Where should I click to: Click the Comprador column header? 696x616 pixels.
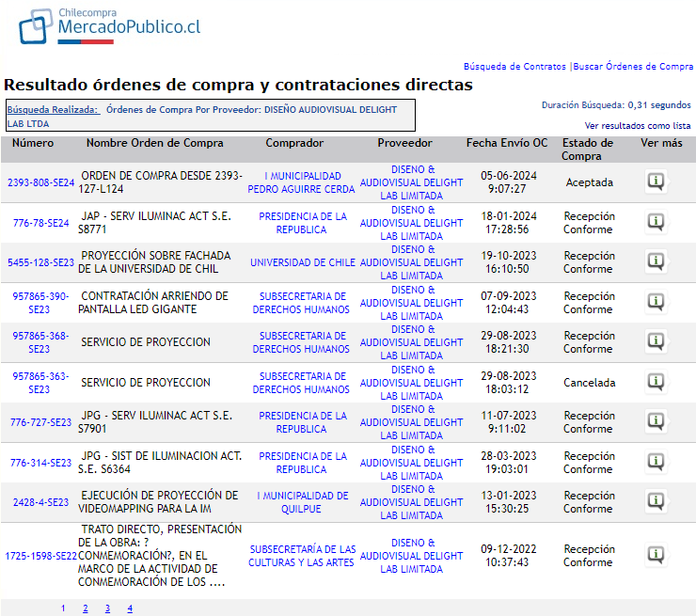pyautogui.click(x=294, y=143)
